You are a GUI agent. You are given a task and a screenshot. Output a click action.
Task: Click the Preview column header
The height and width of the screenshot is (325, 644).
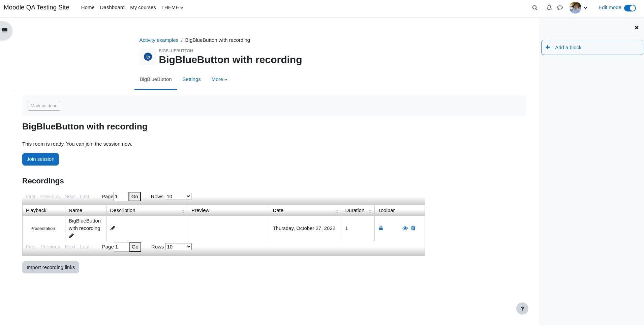(228, 210)
